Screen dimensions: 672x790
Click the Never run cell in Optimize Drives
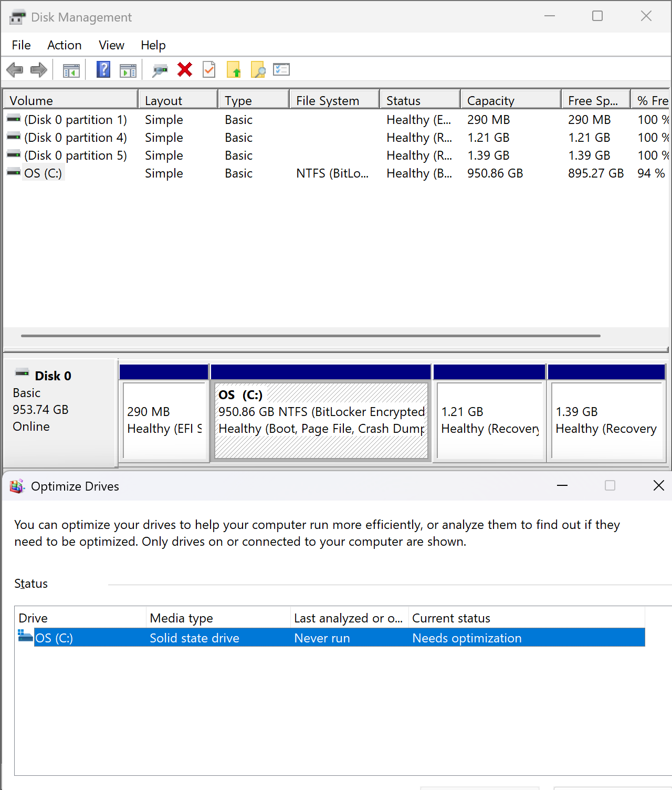pyautogui.click(x=322, y=638)
